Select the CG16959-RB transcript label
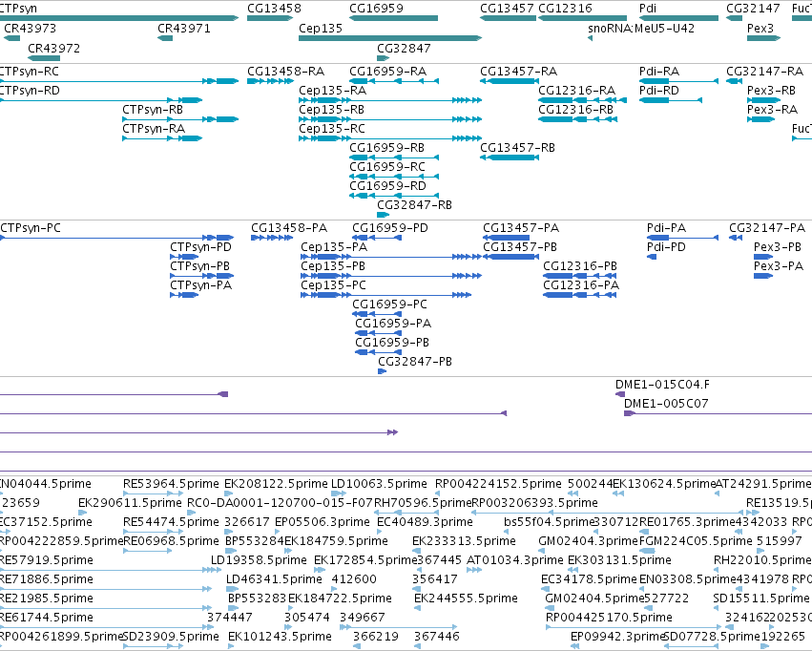The width and height of the screenshot is (812, 651). click(386, 148)
